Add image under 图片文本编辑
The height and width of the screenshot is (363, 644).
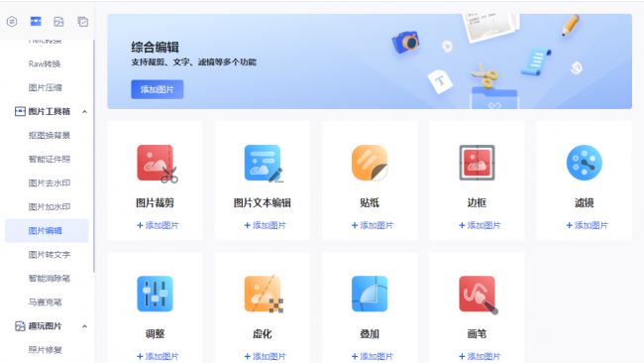tap(265, 225)
